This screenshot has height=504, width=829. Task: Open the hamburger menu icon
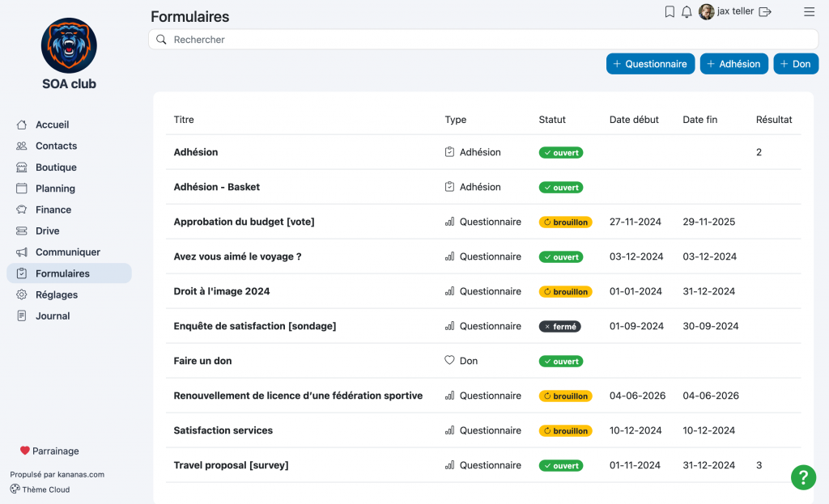pyautogui.click(x=809, y=11)
